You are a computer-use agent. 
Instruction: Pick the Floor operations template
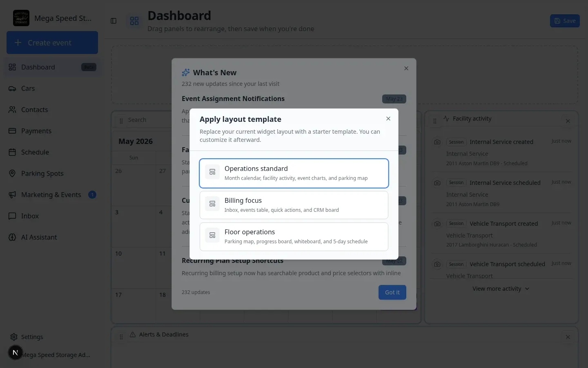click(294, 237)
